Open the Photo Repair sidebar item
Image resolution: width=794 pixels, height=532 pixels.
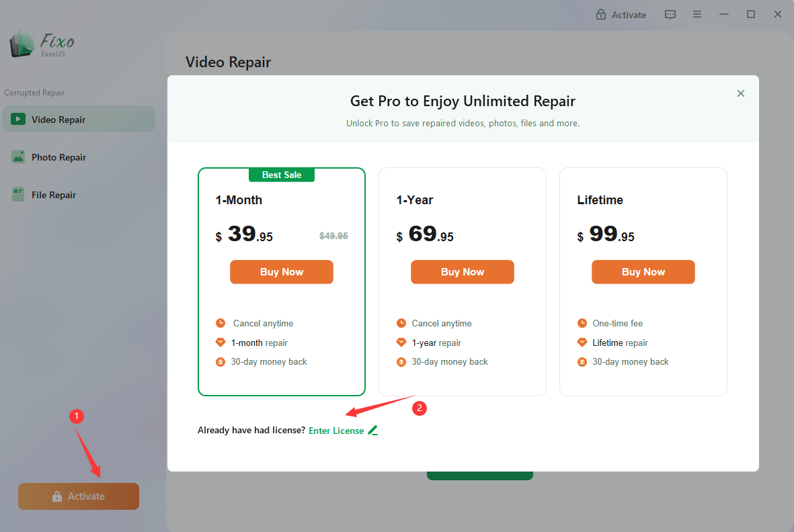coord(79,157)
